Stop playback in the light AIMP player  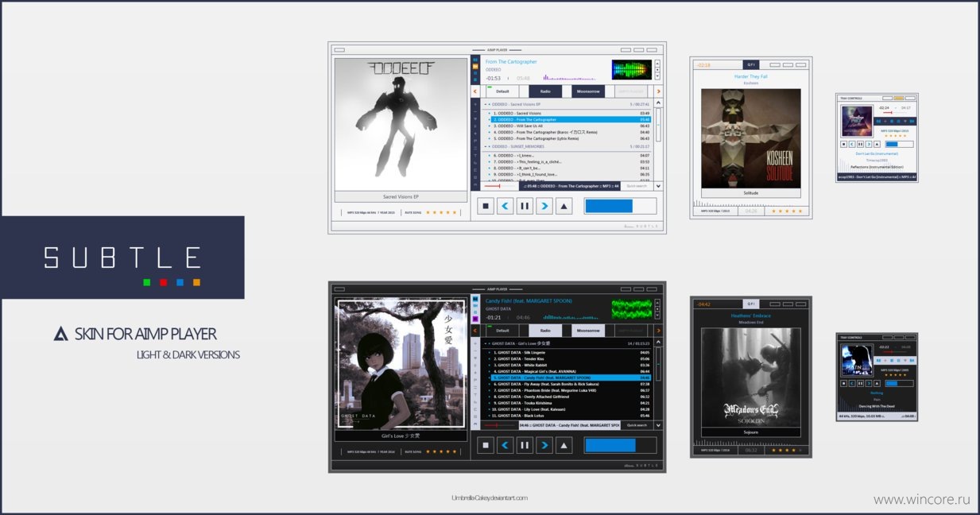486,207
